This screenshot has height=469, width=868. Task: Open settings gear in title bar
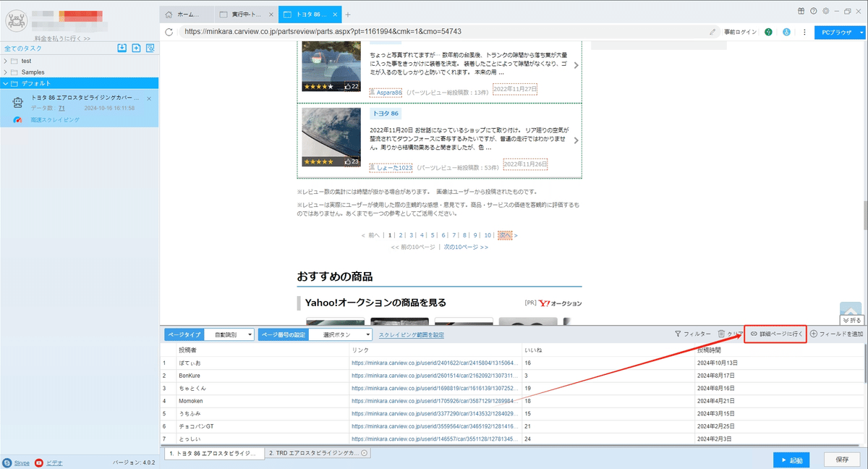(x=825, y=11)
